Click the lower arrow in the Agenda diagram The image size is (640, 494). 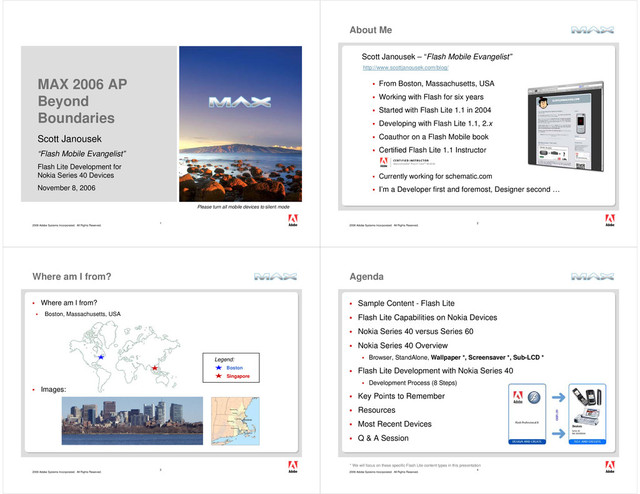pos(558,433)
